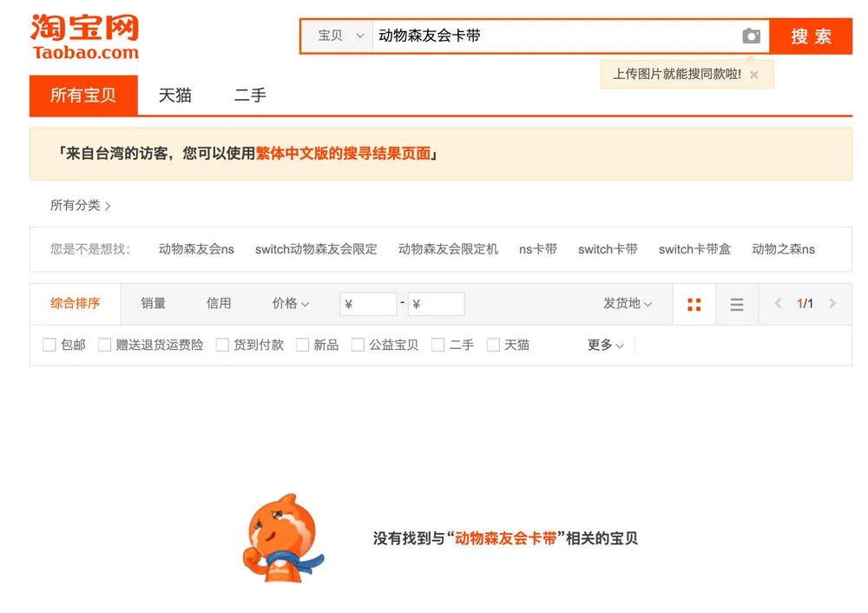Close the upload image tooltip

pyautogui.click(x=754, y=75)
